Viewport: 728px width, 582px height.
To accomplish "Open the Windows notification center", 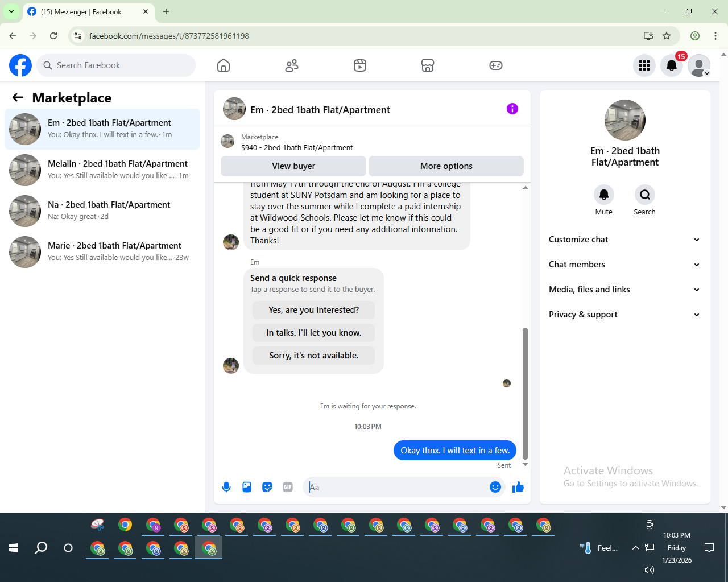I will tap(709, 548).
